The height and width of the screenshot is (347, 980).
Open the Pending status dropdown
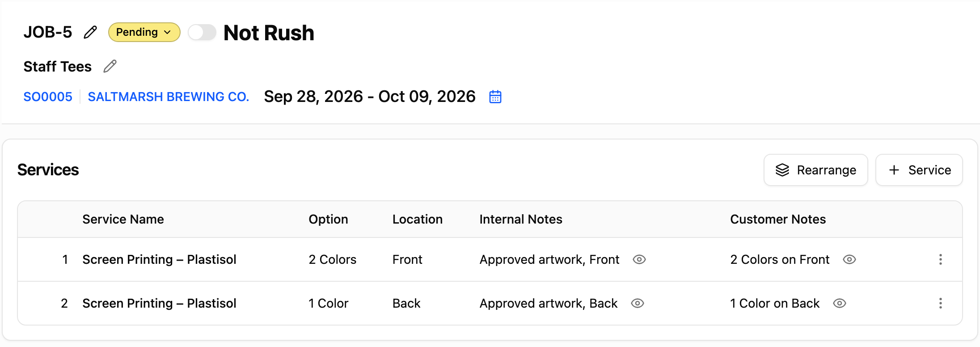pyautogui.click(x=144, y=32)
